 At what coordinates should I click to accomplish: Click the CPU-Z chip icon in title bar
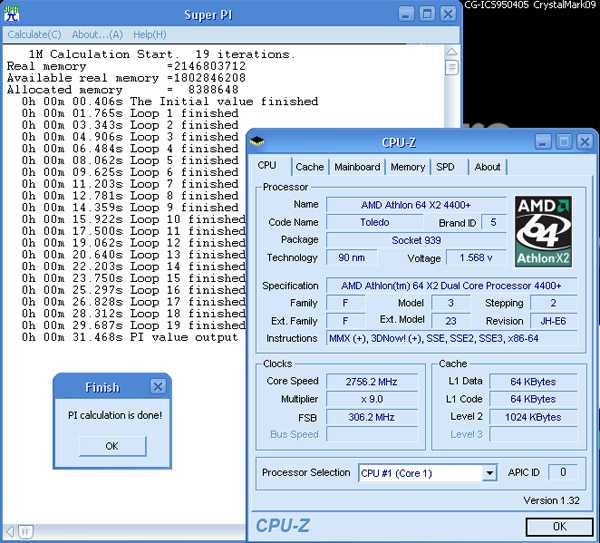tap(258, 142)
